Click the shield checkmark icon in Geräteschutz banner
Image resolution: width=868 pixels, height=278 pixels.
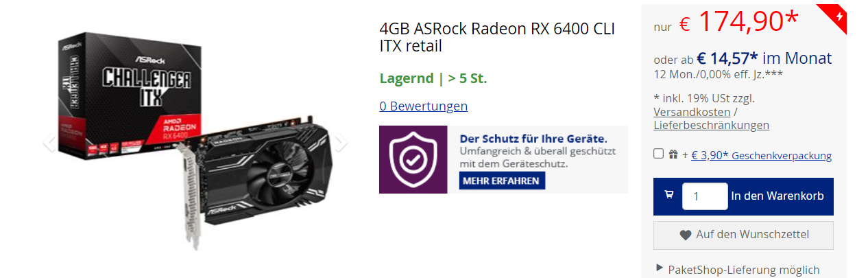click(413, 159)
